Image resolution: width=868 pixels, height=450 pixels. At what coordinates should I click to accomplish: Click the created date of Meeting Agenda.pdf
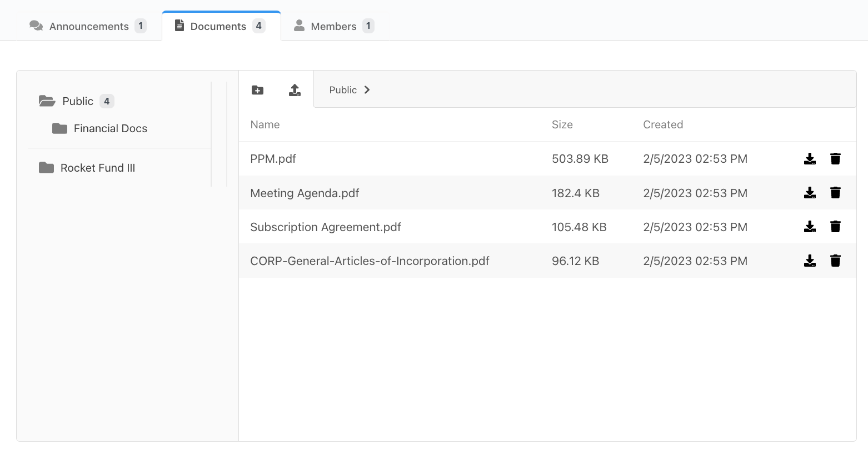click(x=695, y=193)
